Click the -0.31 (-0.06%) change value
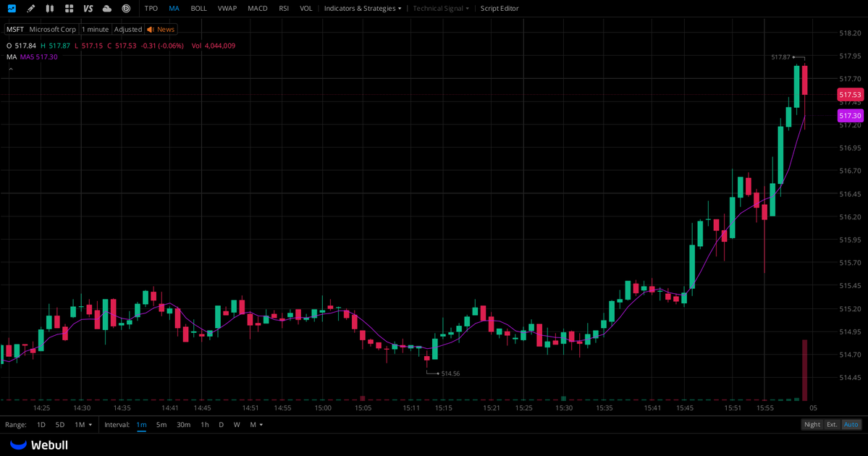 pos(162,46)
